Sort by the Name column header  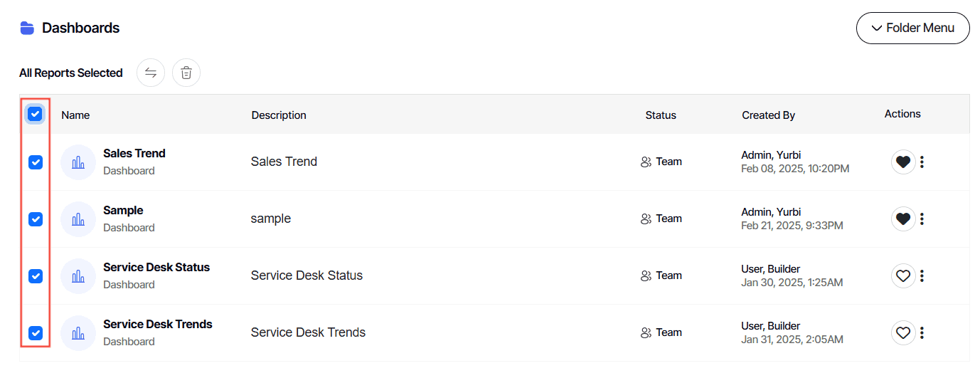[75, 115]
